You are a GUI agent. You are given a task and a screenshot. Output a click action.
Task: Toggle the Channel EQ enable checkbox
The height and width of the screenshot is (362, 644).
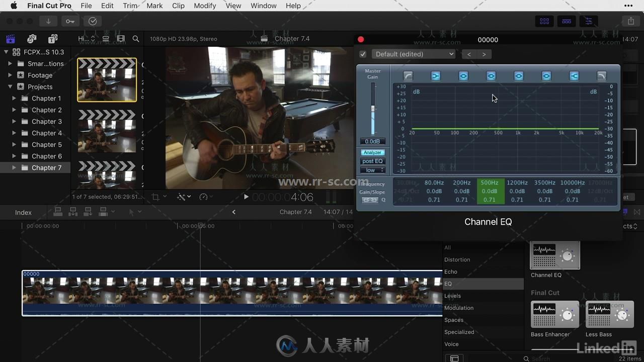click(363, 54)
